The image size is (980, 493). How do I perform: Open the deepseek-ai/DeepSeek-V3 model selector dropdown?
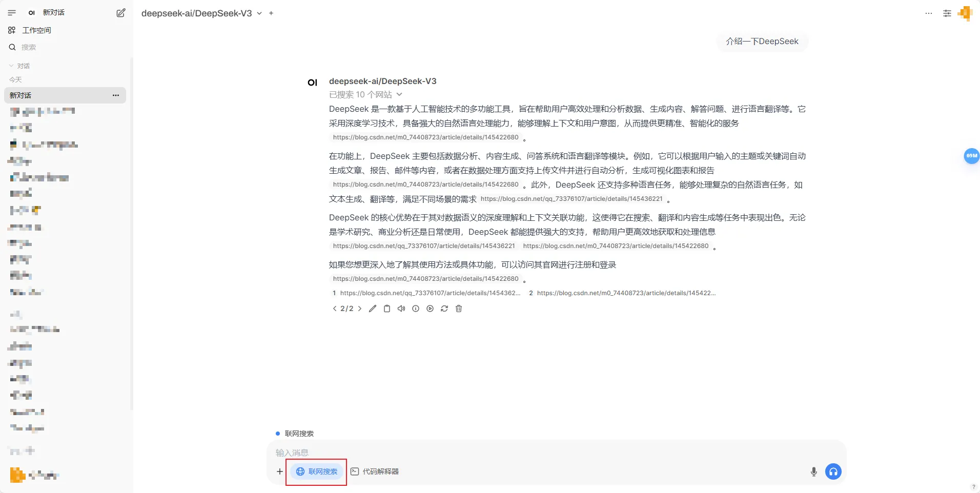click(201, 13)
